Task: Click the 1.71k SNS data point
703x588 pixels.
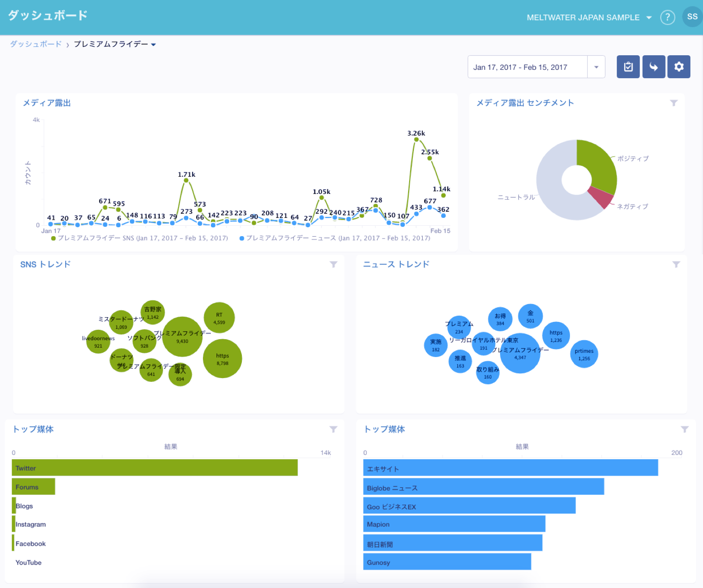Action: coord(186,180)
